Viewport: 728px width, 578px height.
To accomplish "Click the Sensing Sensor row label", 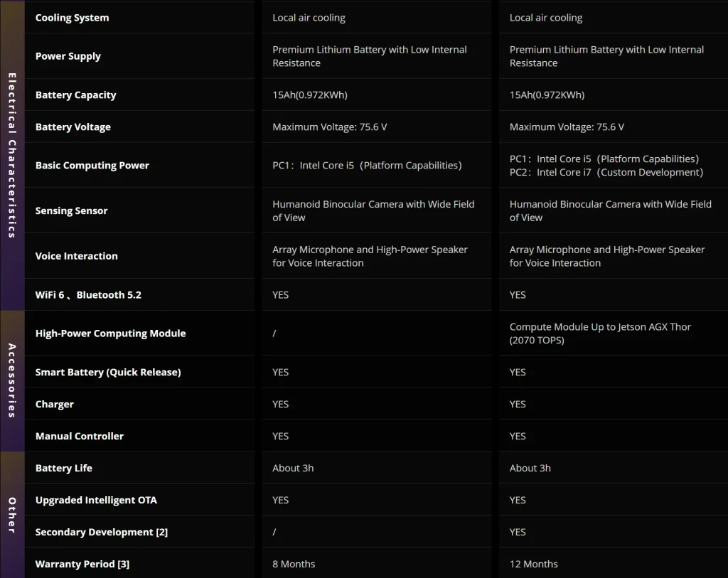I will click(x=72, y=211).
